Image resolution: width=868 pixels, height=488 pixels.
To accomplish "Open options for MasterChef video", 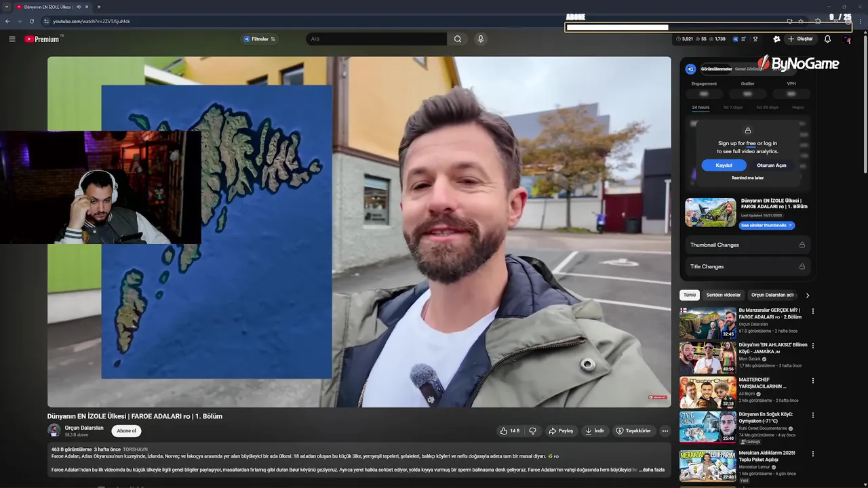I will coord(812,381).
